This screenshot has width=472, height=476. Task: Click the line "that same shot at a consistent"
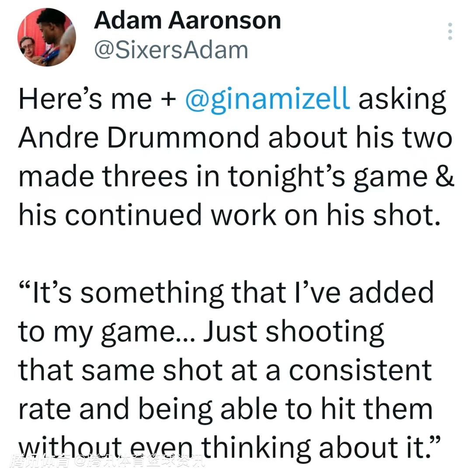click(225, 370)
